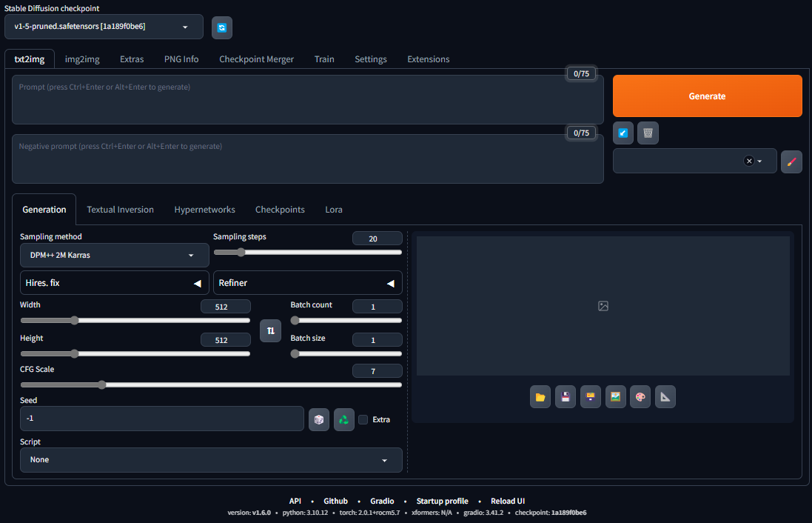The width and height of the screenshot is (812, 523).
Task: Enable the Extra seed checkbox
Action: click(x=363, y=419)
